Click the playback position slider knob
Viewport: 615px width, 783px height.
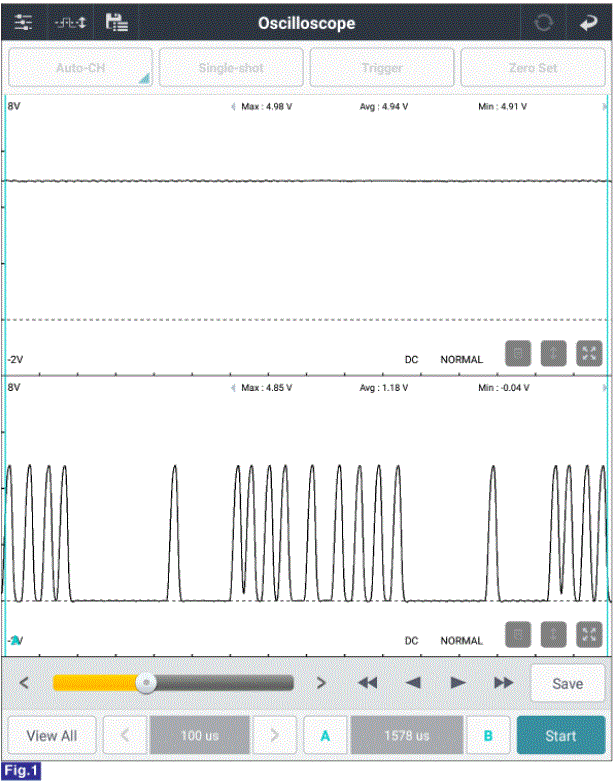[146, 683]
